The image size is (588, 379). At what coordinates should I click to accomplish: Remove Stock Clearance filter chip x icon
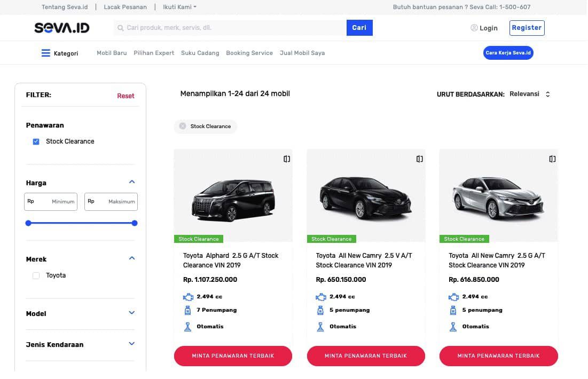(183, 127)
